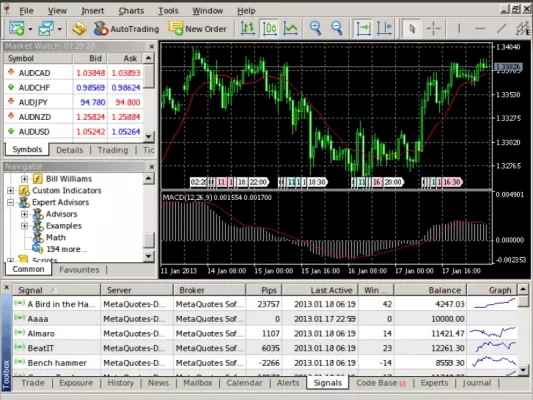The width and height of the screenshot is (533, 400).
Task: Click the Market Watch gold coins icon
Action: (79, 29)
